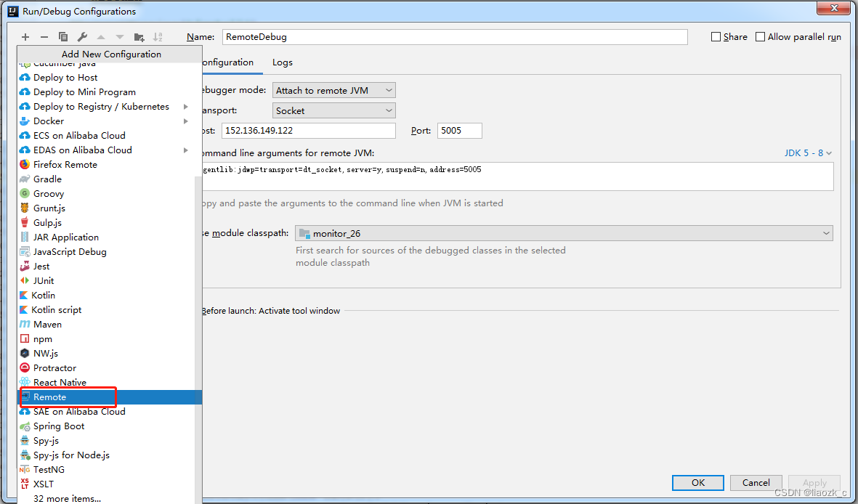Screen dimensions: 858x504
Task: Click the Port field 5005
Action: click(460, 131)
